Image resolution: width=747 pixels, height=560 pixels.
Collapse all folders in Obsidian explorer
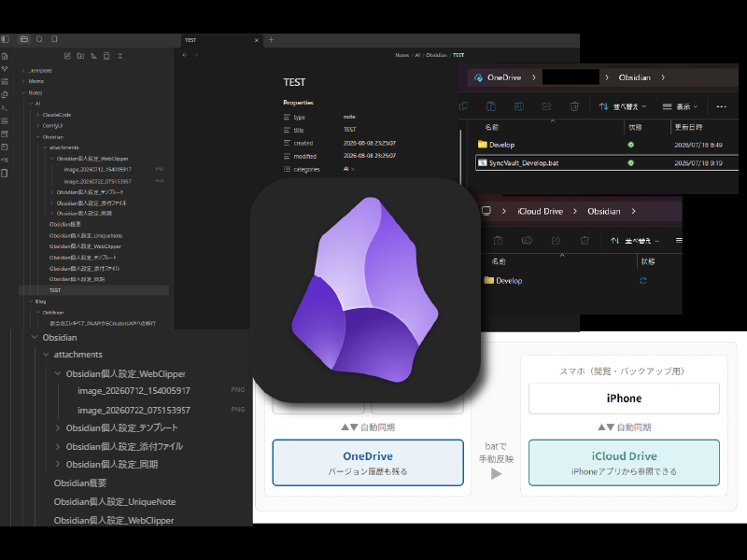pos(120,56)
